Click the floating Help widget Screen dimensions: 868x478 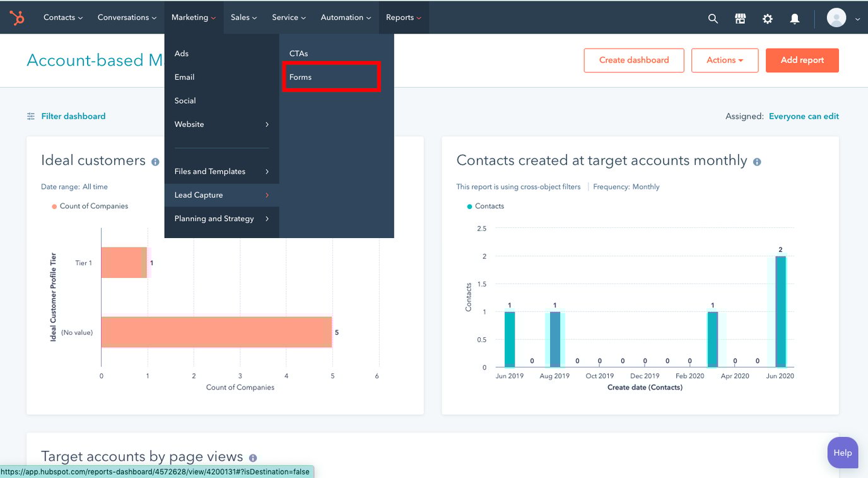tap(842, 452)
